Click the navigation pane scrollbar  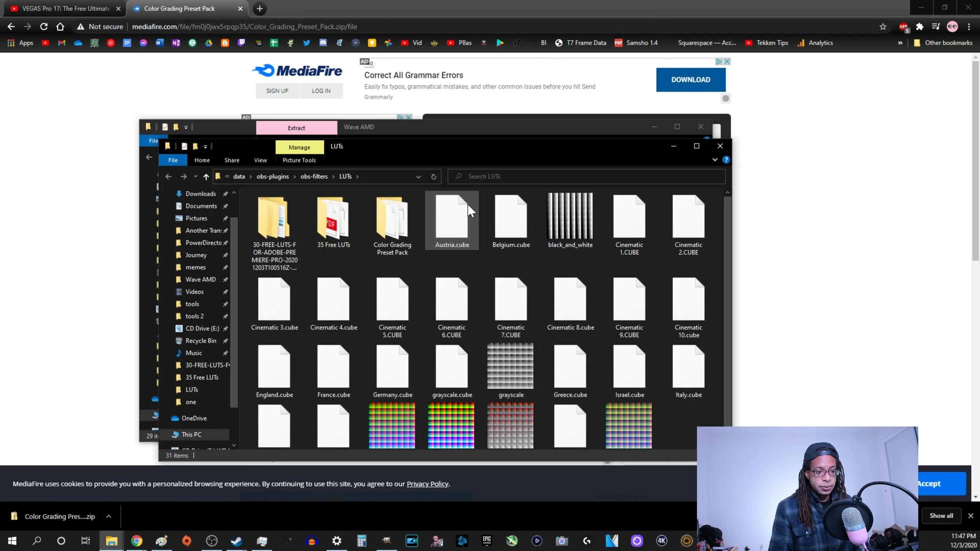(x=234, y=314)
